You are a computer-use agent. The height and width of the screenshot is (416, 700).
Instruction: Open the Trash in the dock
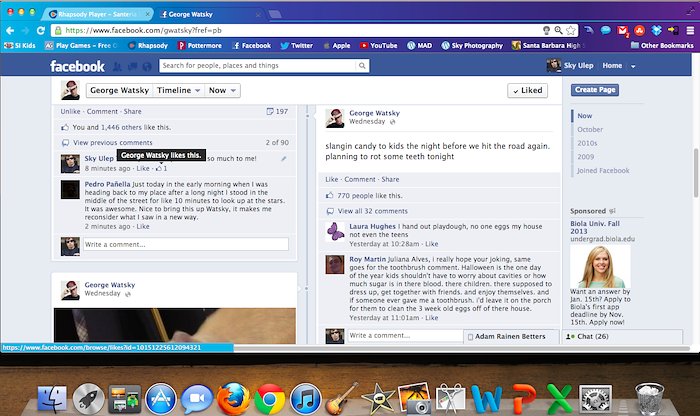[650, 399]
